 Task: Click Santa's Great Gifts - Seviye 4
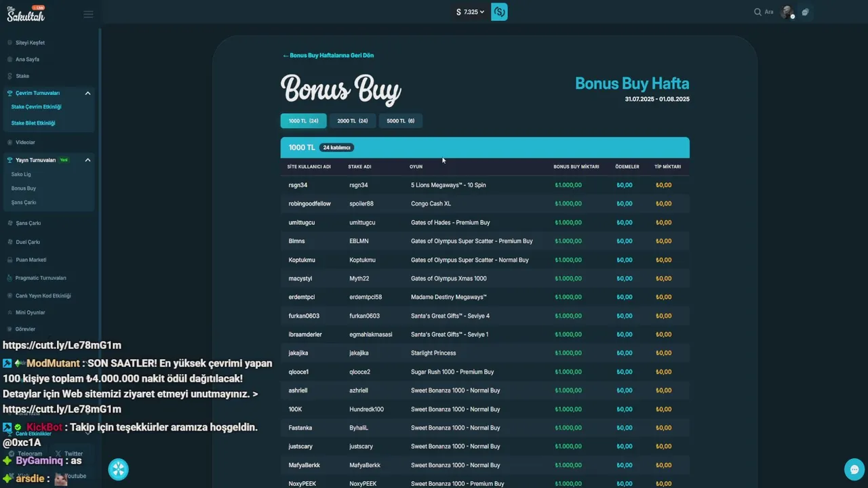click(x=450, y=316)
